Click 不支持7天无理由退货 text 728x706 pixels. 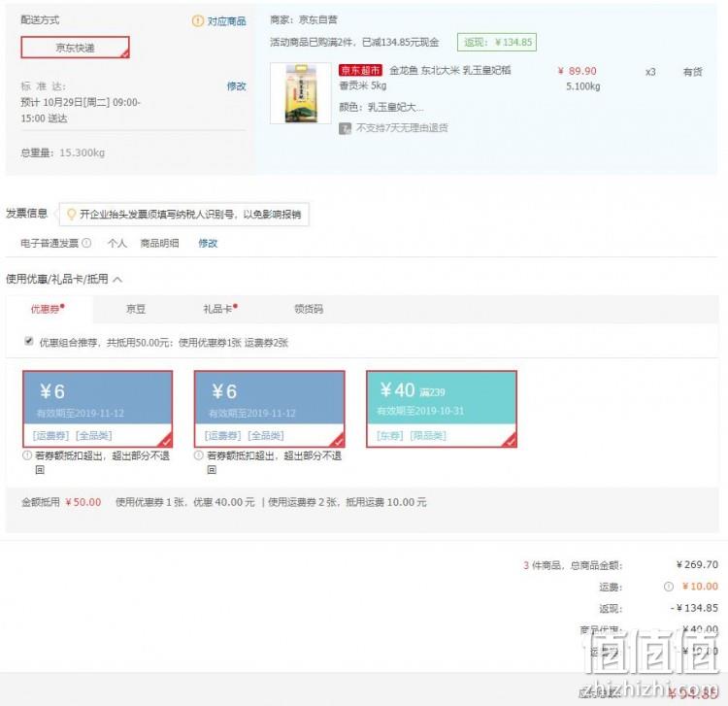(x=402, y=128)
